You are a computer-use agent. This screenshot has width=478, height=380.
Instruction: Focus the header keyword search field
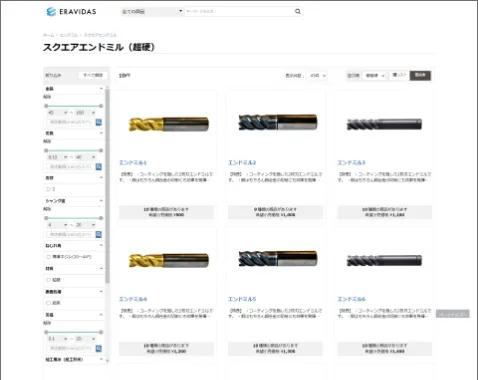pyautogui.click(x=239, y=12)
